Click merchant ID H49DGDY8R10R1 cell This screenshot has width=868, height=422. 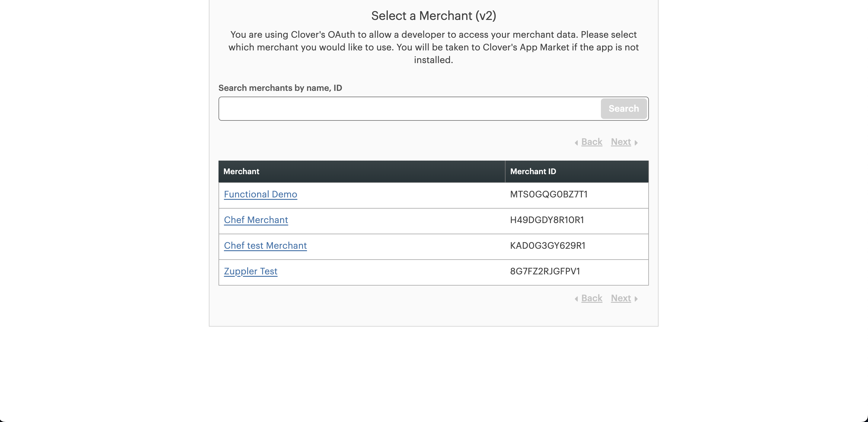coord(547,220)
